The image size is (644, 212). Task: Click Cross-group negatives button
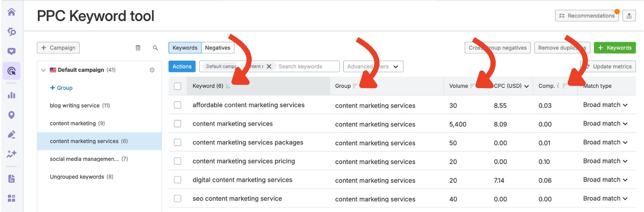pos(497,48)
